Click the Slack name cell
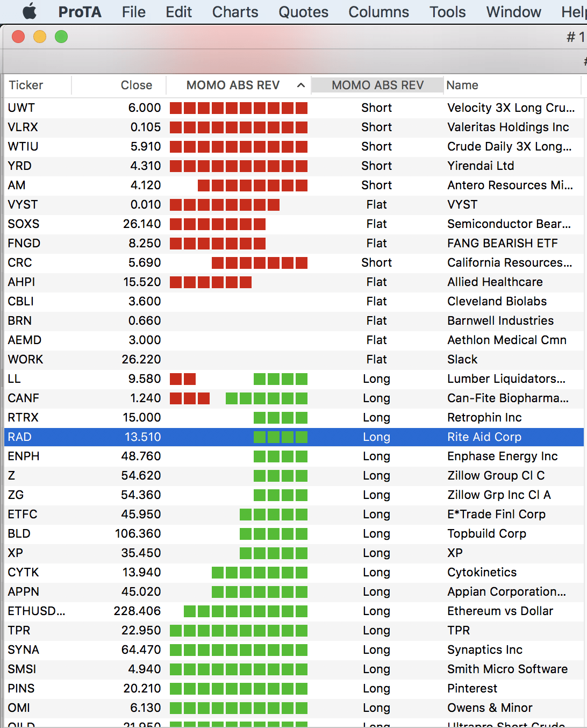This screenshot has width=587, height=728. (x=462, y=359)
